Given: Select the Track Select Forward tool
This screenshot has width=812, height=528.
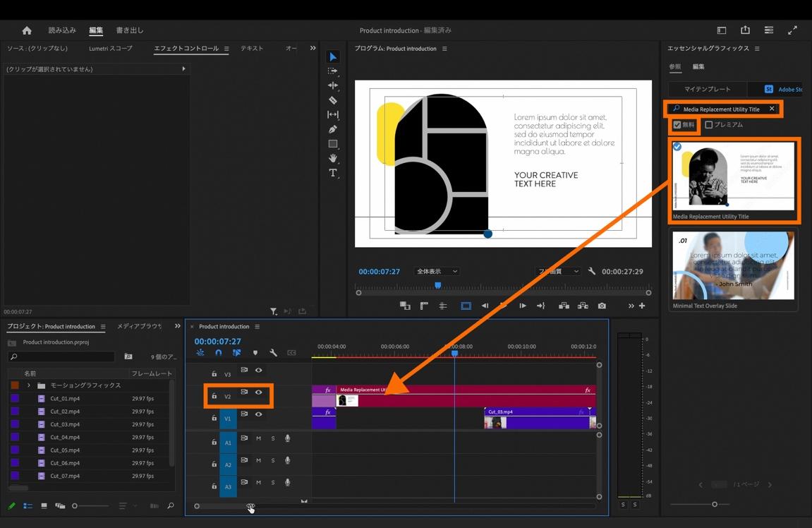Looking at the screenshot, I should [333, 71].
